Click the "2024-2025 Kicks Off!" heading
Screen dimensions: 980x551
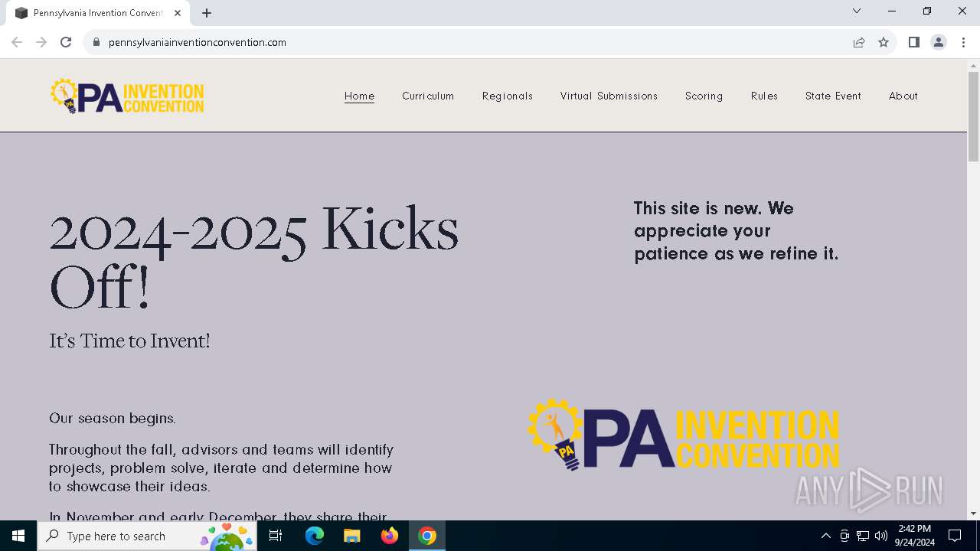[x=254, y=257]
